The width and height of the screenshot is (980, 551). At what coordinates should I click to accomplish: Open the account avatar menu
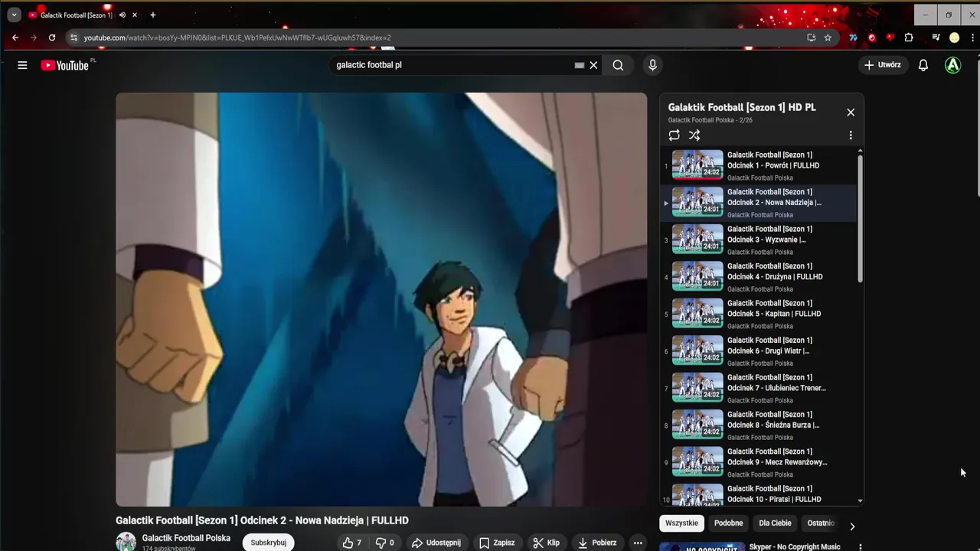pos(952,65)
